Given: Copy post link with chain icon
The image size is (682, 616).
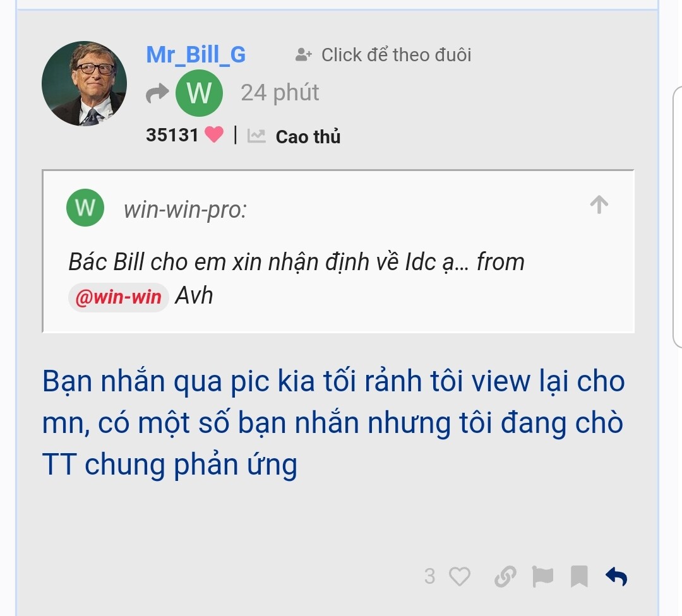Looking at the screenshot, I should [x=505, y=576].
